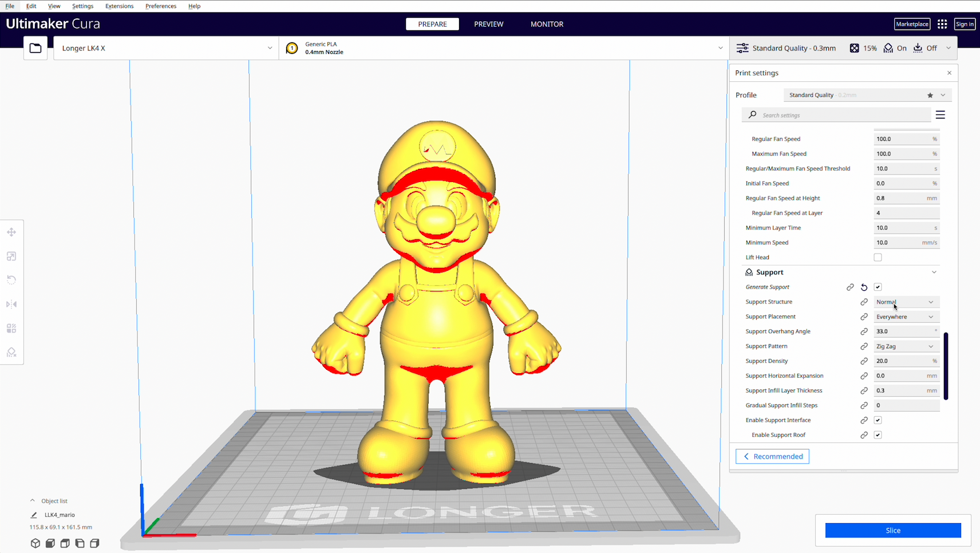Viewport: 980px width, 553px height.
Task: Select LLK4_mario in object list
Action: coord(60,515)
